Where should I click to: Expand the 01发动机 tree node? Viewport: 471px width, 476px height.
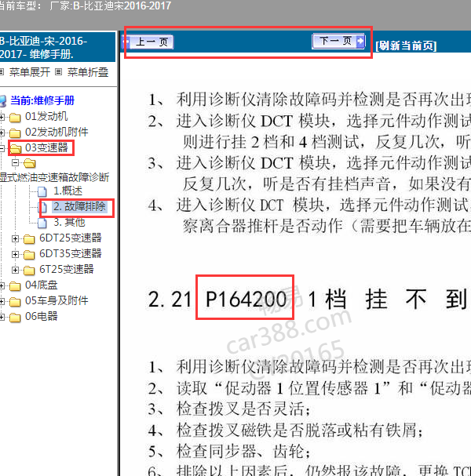[x=2, y=117]
